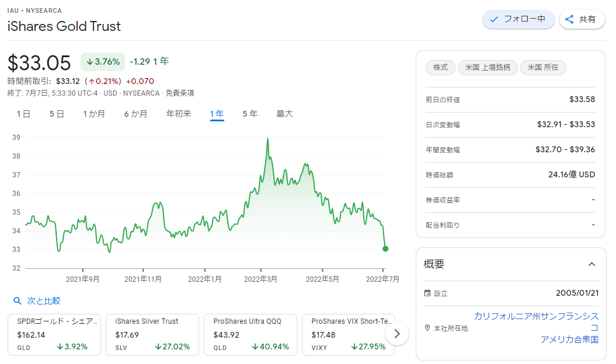Click the 株価収益率 row label

coord(443,200)
